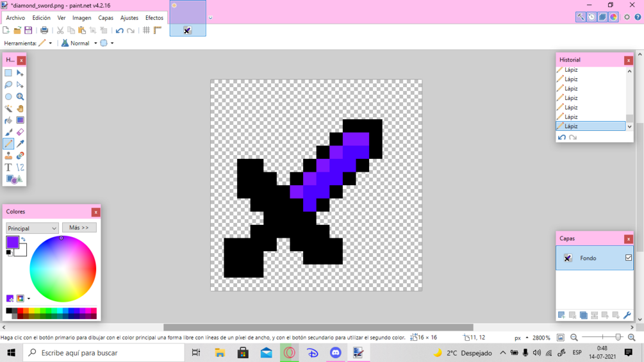Image resolution: width=644 pixels, height=362 pixels.
Task: Open the Imagen menu
Action: (82, 18)
